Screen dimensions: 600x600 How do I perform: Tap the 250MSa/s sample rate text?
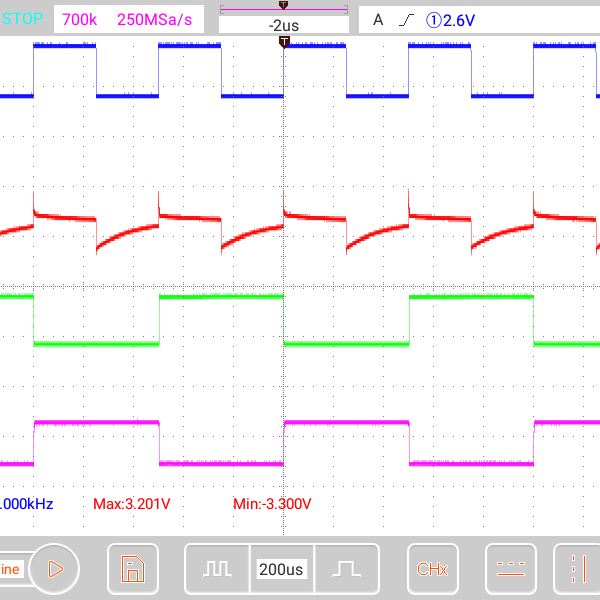click(x=155, y=20)
